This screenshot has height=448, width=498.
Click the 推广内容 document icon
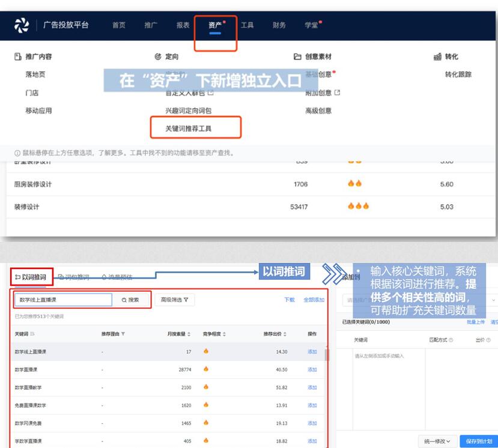point(18,56)
